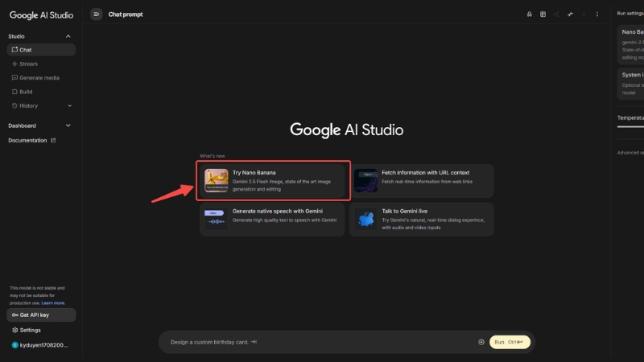Click the share prompt icon

click(x=556, y=14)
